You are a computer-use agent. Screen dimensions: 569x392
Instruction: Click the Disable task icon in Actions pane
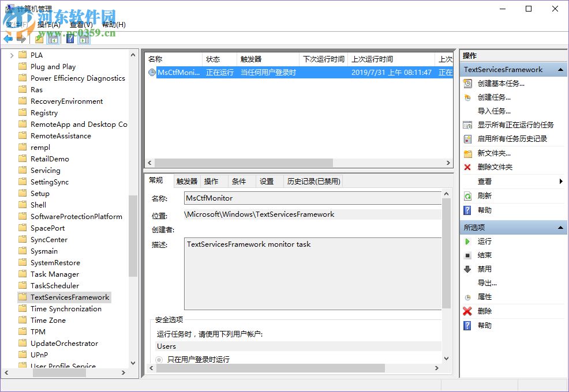point(467,269)
